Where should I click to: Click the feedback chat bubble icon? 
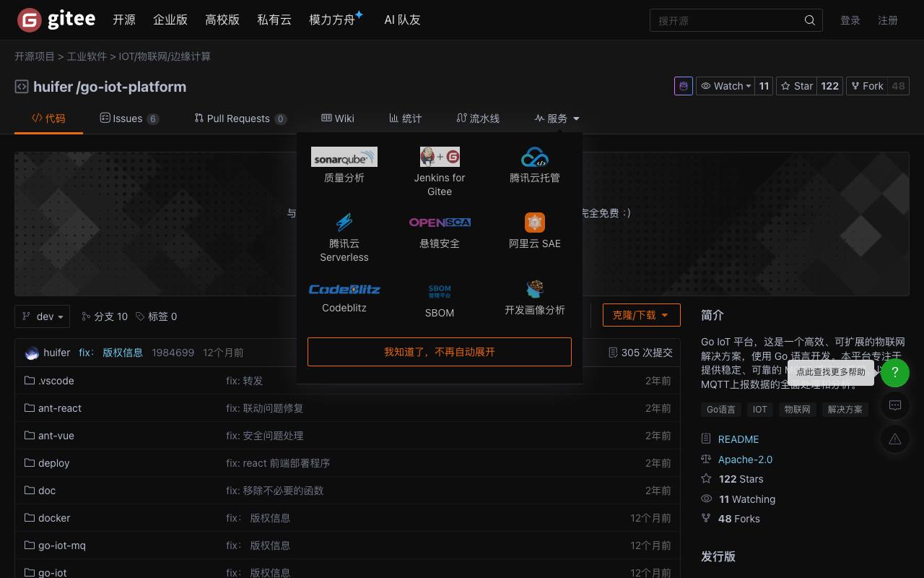click(895, 405)
